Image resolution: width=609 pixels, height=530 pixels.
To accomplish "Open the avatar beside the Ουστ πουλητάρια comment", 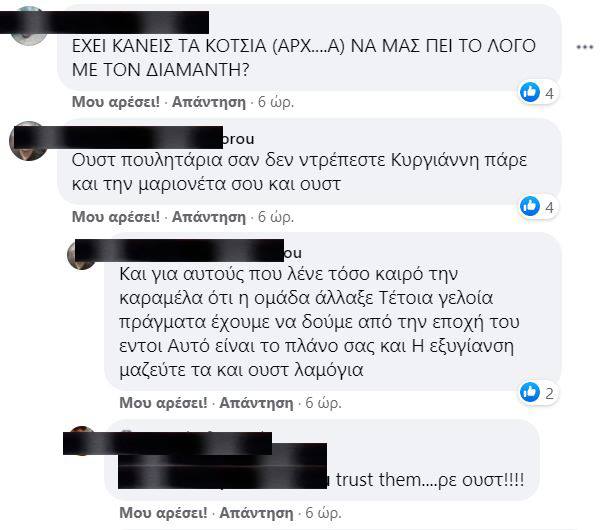I will 28,141.
